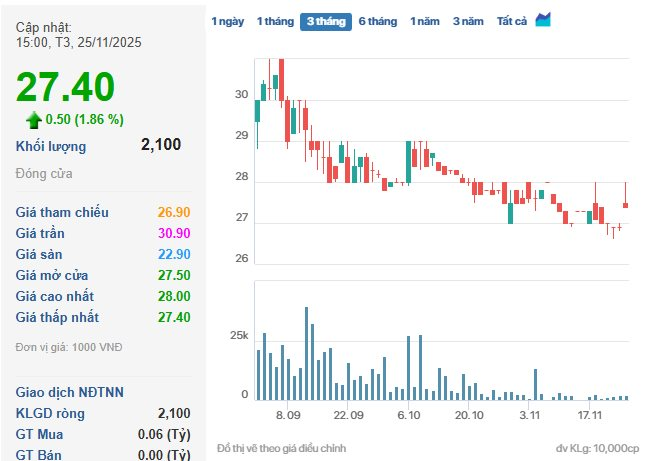
Task: Show the 1 năm chart period
Action: click(425, 22)
